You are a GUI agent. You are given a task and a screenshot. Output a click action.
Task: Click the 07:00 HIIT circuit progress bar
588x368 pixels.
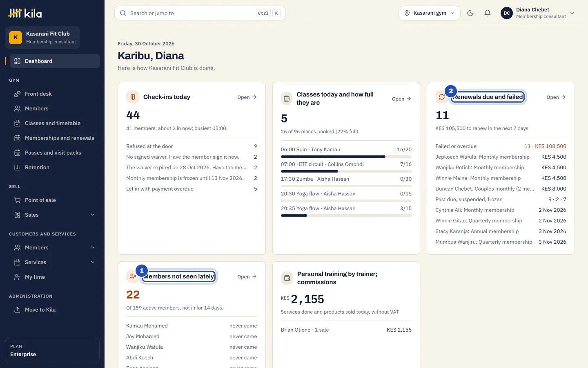346,171
